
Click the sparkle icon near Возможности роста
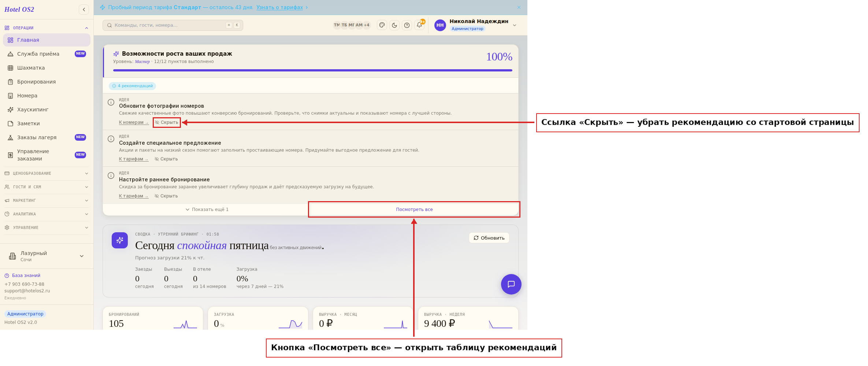tap(116, 54)
